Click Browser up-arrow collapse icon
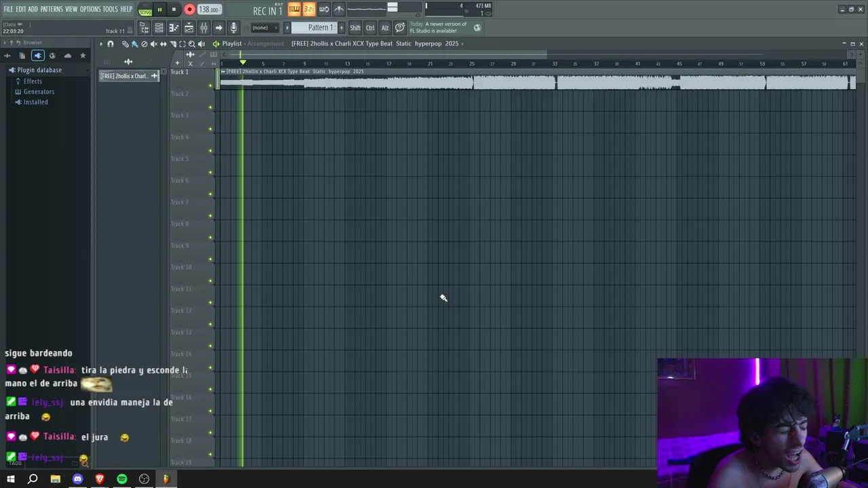868x488 pixels. tap(12, 43)
